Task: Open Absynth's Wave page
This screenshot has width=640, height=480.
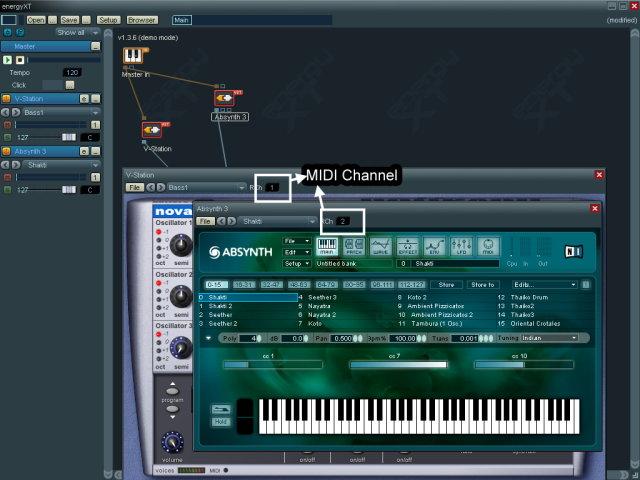Action: [381, 247]
